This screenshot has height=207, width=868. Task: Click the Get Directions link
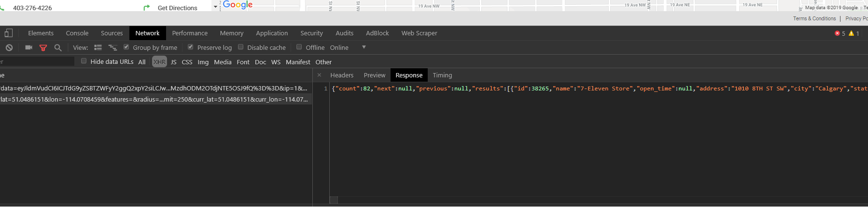(x=177, y=8)
